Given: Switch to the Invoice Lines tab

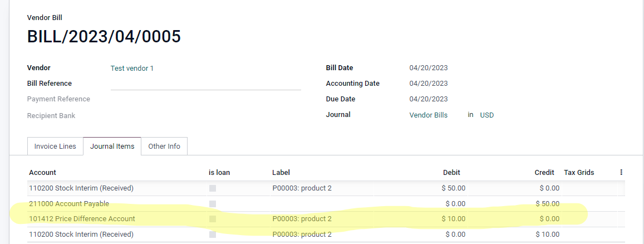Looking at the screenshot, I should 55,147.
